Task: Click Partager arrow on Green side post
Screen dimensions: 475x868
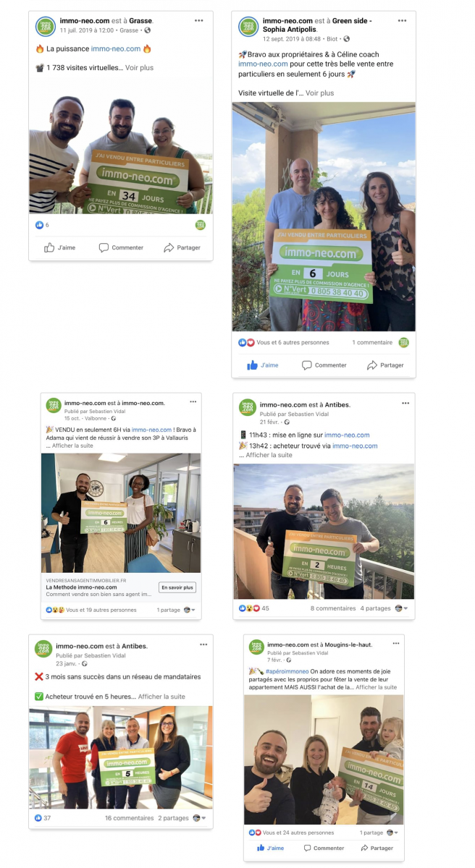Action: click(x=372, y=365)
